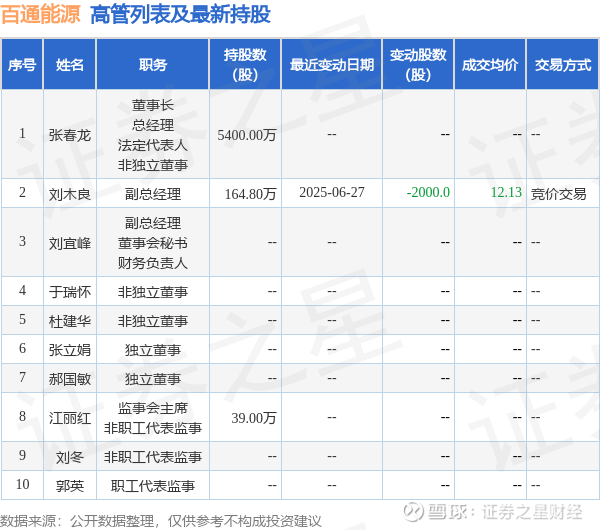Click the name 刘木良 in row 2
Viewport: 600px width, 530px height.
pos(70,194)
